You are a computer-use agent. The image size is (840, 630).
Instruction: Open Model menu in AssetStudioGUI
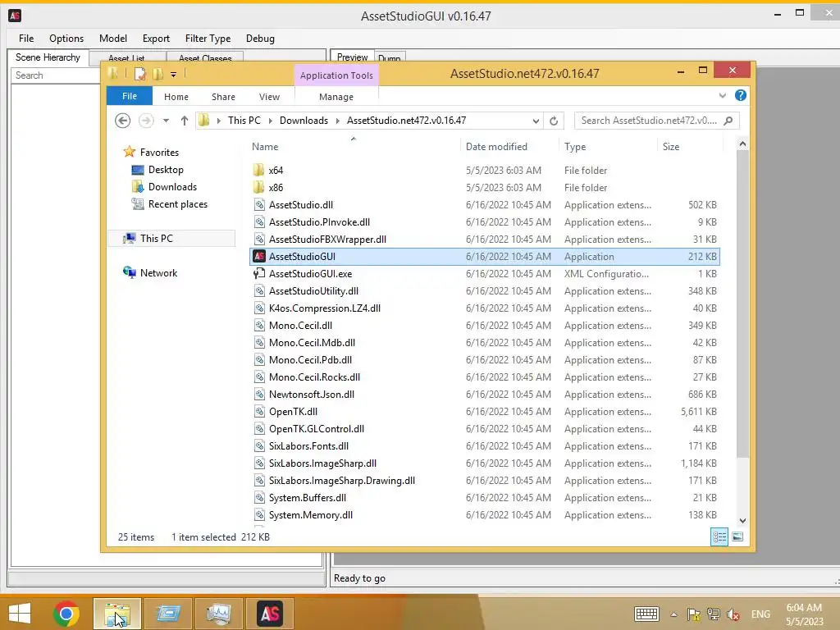pos(113,39)
